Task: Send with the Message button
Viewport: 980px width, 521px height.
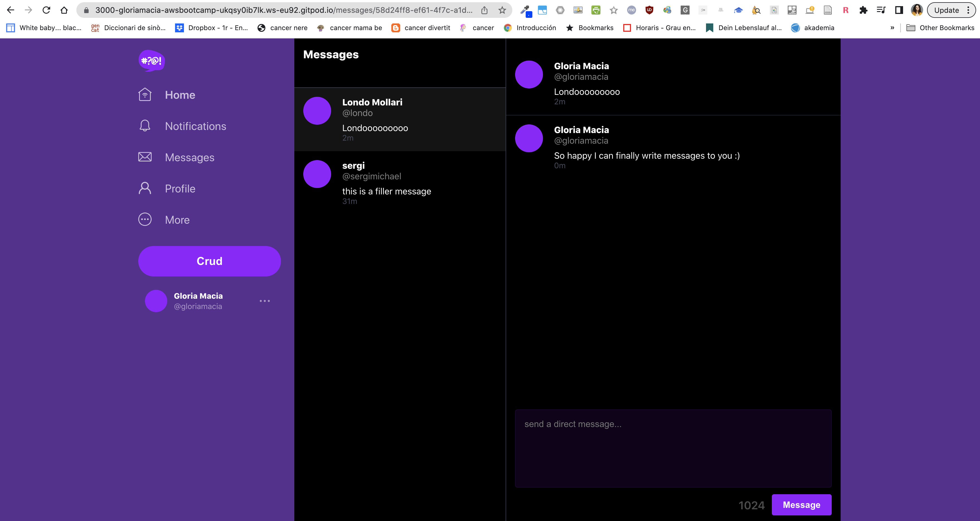Action: click(801, 505)
